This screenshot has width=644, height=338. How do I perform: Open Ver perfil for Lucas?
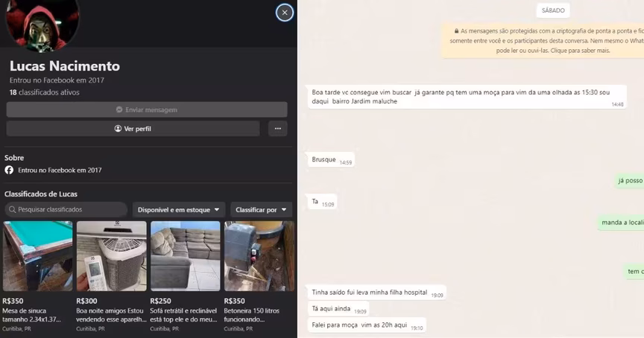click(133, 129)
